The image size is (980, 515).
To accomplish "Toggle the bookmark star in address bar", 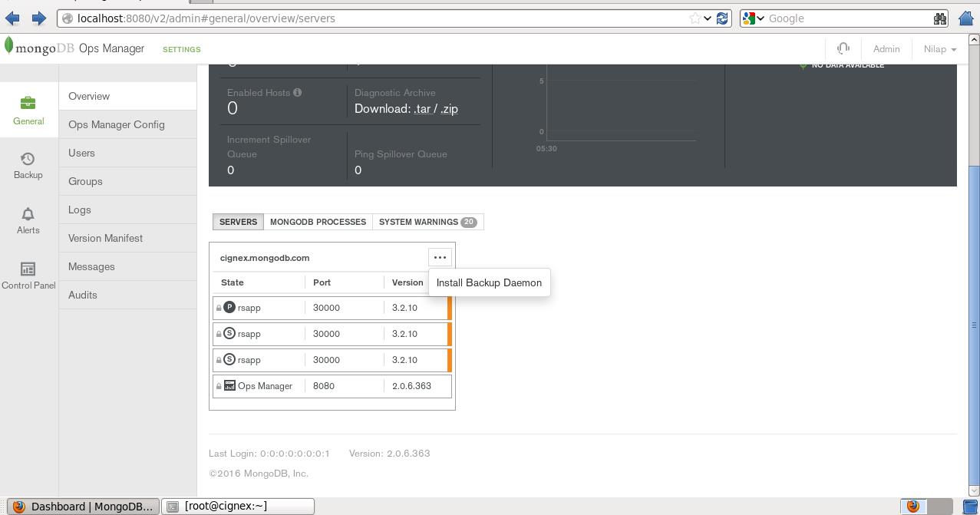I will click(697, 18).
